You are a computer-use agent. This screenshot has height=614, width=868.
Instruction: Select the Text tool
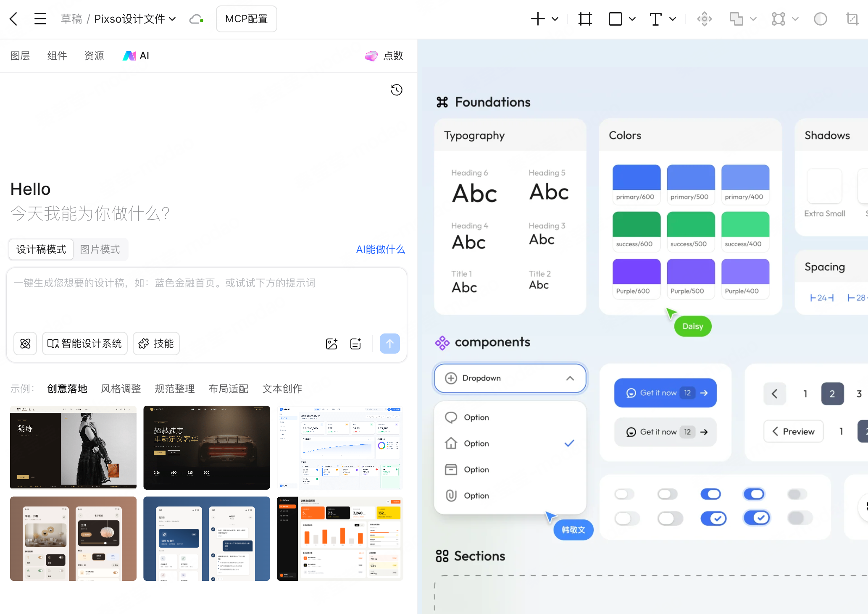(656, 19)
